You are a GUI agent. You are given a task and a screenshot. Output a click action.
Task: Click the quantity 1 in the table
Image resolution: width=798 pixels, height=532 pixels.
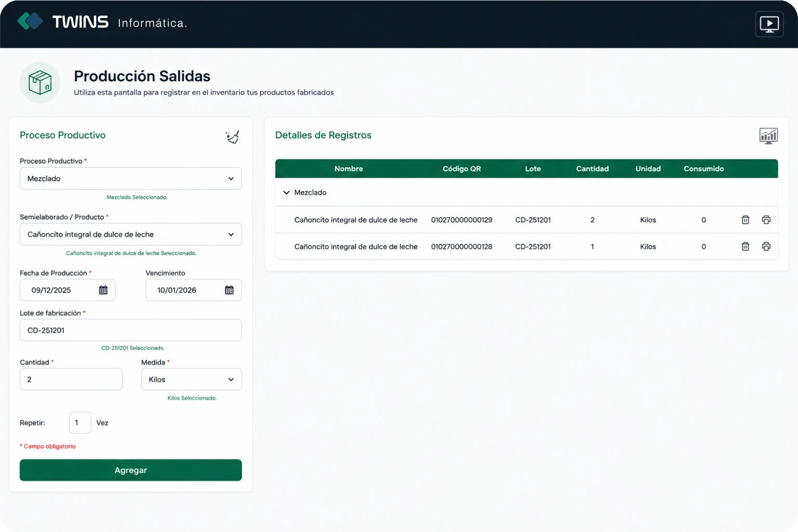point(592,246)
